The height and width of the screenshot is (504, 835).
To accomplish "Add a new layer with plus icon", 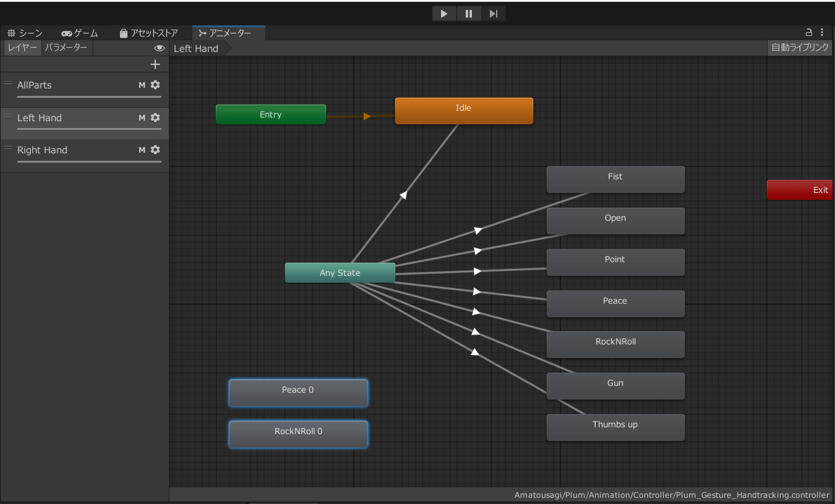I will (155, 64).
